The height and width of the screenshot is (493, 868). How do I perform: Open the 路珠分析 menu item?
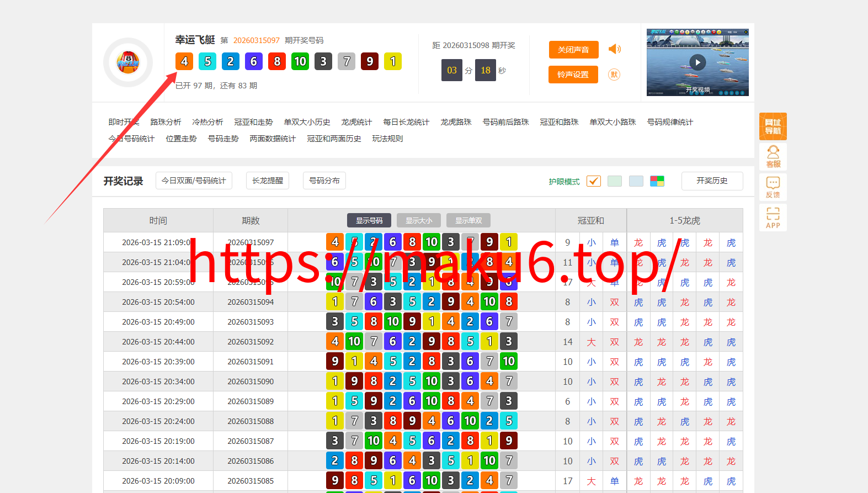pos(166,122)
